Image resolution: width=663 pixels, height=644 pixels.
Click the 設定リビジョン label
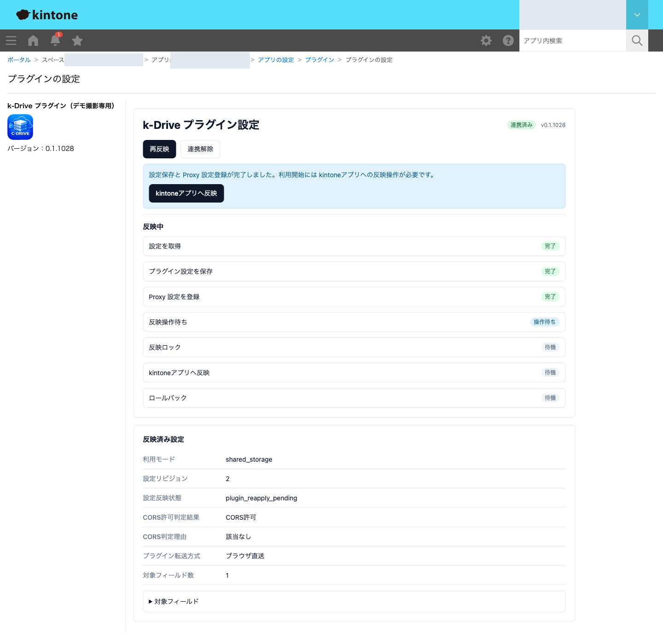pos(165,479)
